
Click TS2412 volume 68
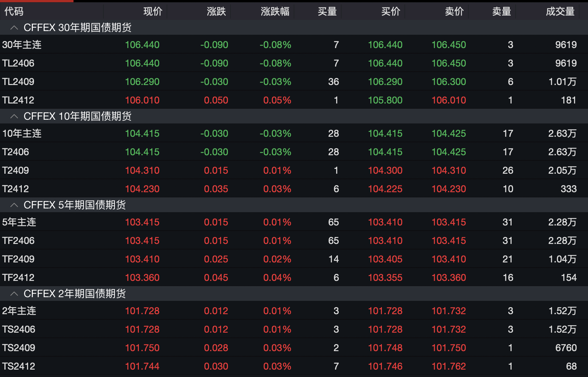coord(571,366)
